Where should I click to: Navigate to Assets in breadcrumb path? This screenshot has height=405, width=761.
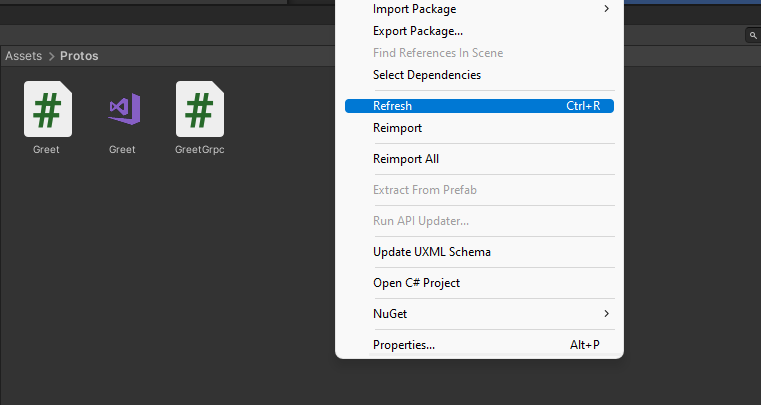[x=23, y=56]
